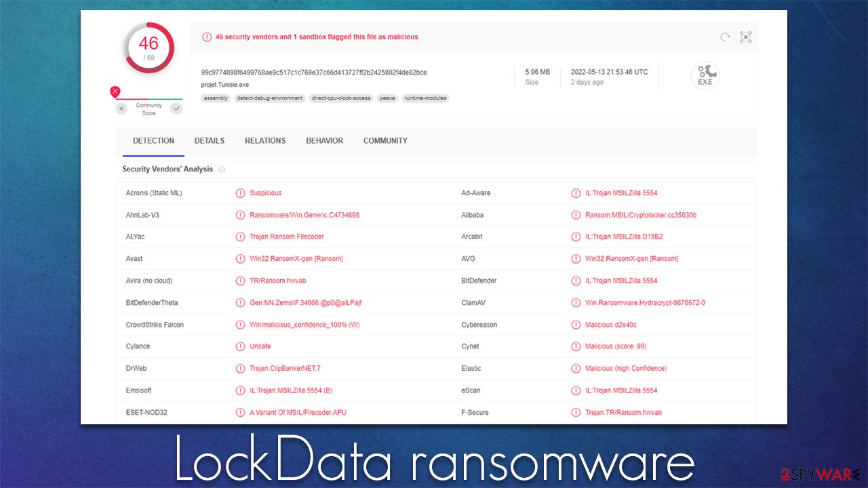
Task: Click the BitDefender vendor name
Action: pos(479,281)
